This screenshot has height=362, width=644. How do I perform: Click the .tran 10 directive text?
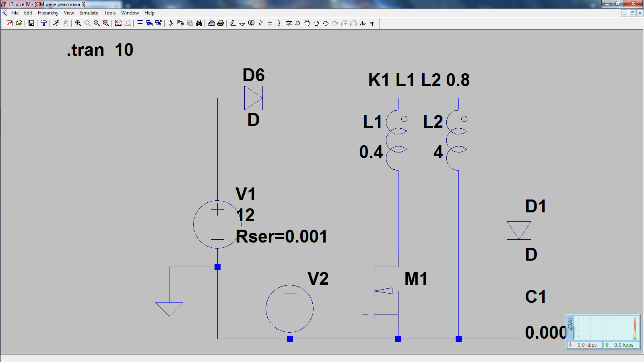pyautogui.click(x=100, y=50)
